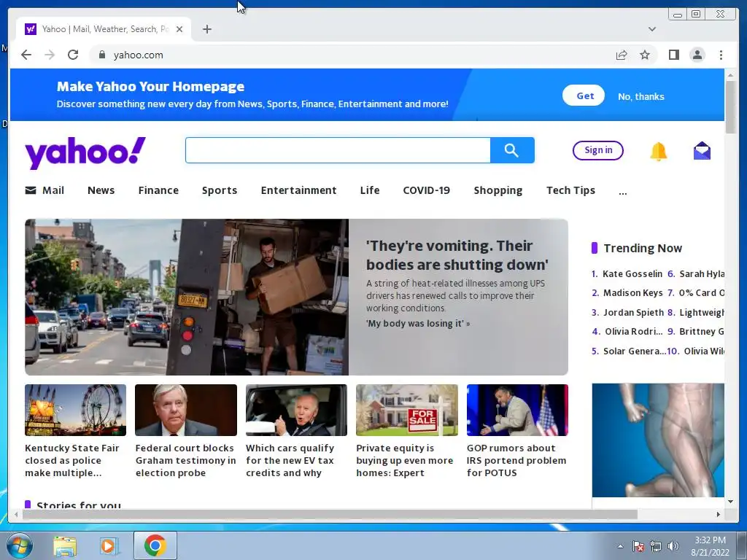This screenshot has width=747, height=560.
Task: Open the Finance section
Action: click(x=158, y=190)
